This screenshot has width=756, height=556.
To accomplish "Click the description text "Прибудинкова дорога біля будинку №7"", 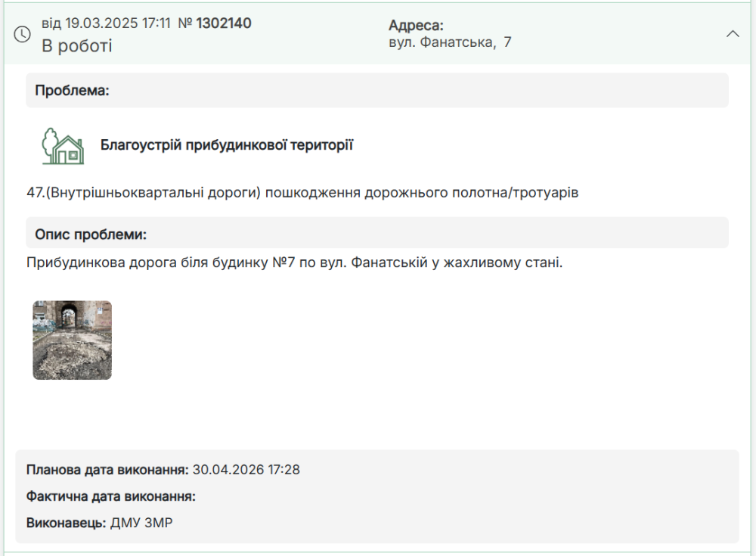I will 160,262.
